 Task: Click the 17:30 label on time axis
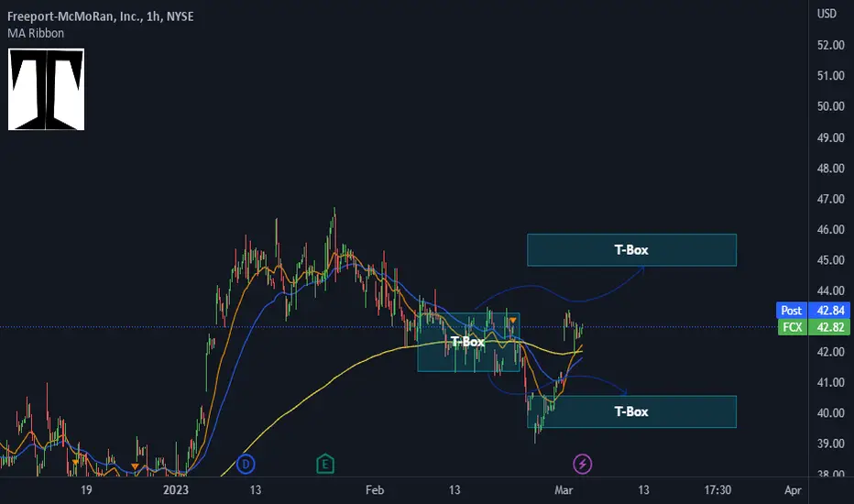[x=717, y=490]
